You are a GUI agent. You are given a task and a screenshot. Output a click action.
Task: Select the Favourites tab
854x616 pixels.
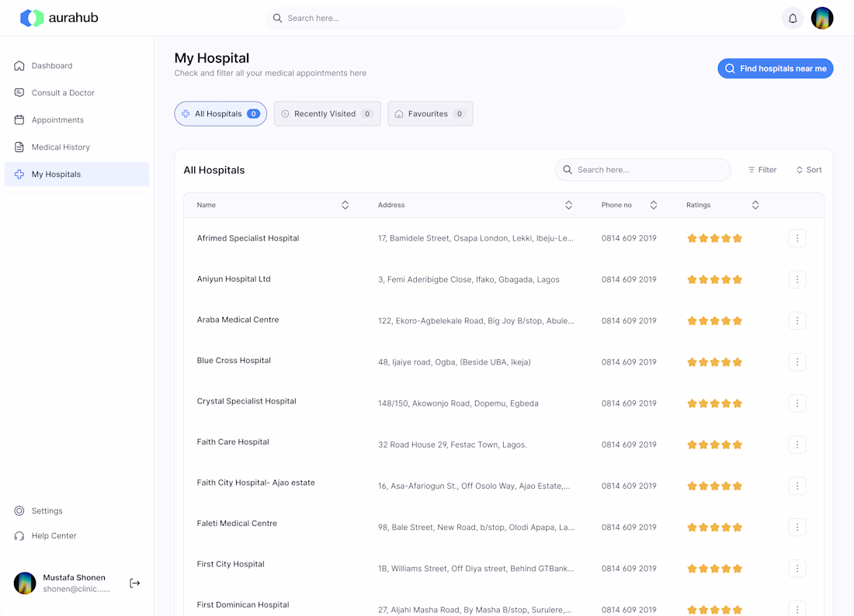pos(430,114)
